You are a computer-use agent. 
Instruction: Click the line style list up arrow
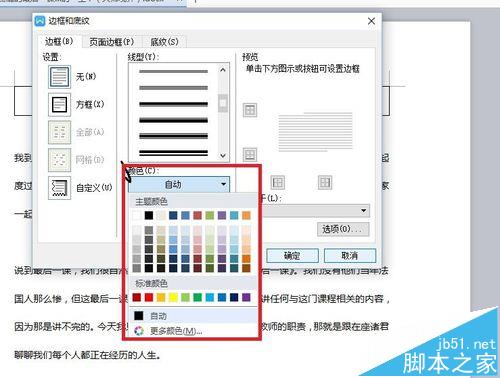coord(223,70)
